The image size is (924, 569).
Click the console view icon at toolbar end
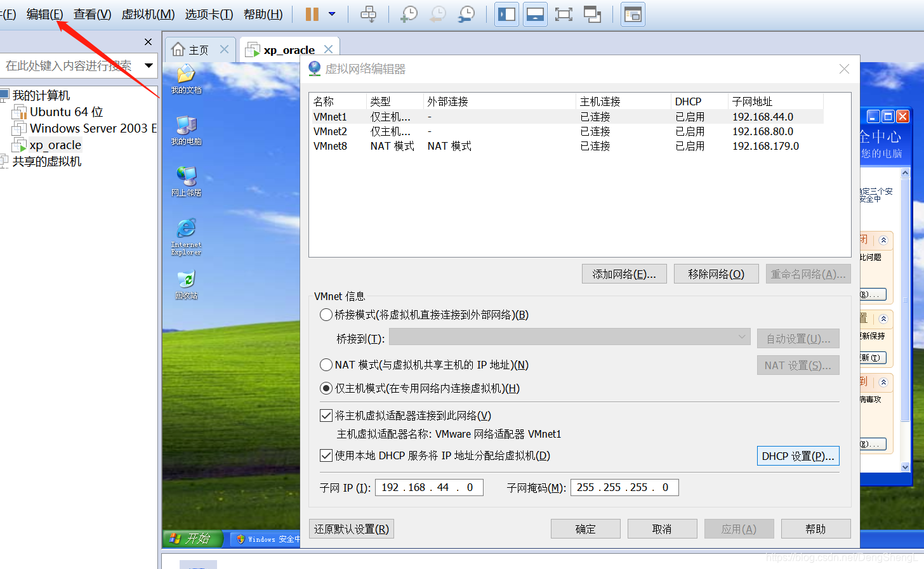[x=633, y=14]
